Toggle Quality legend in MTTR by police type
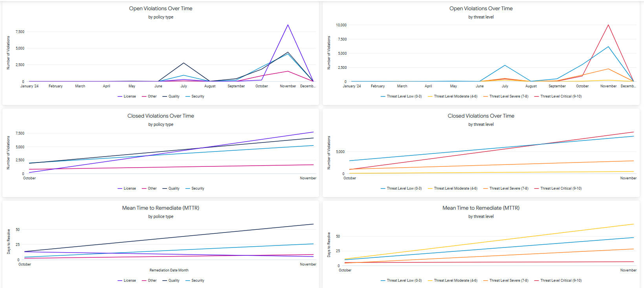This screenshot has width=644, height=288. pyautogui.click(x=171, y=281)
